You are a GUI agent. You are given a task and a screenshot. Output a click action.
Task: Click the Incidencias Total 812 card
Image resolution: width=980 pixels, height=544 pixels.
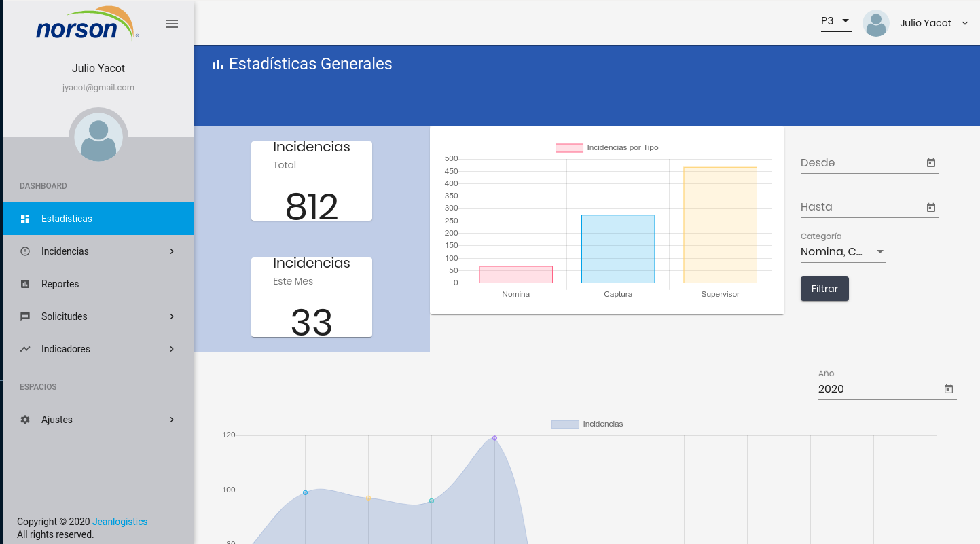312,181
